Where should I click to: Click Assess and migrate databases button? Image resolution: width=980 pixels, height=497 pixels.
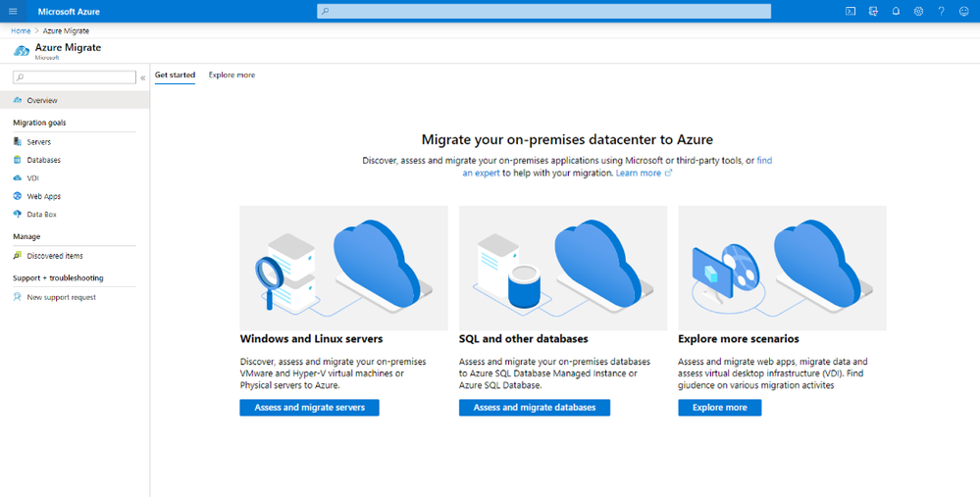pos(535,408)
